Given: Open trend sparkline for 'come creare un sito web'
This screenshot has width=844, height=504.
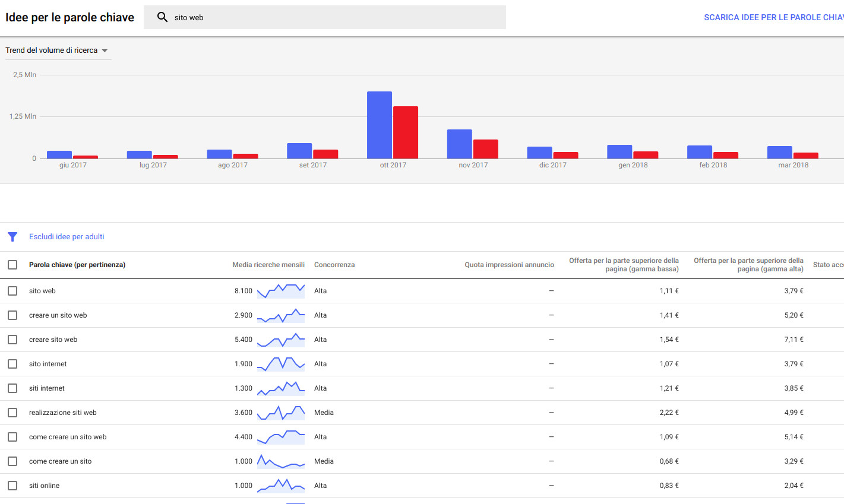Looking at the screenshot, I should pos(281,437).
